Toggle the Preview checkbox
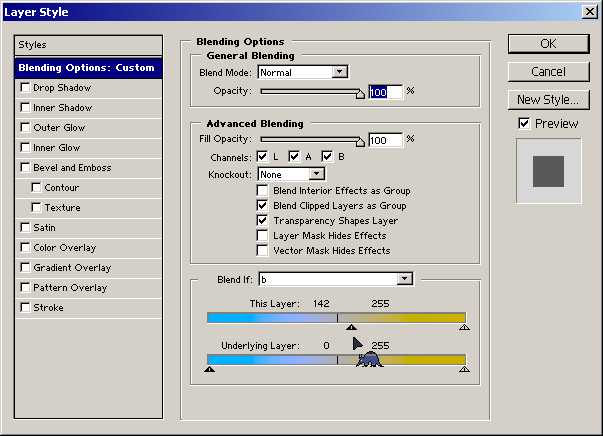Viewport: 603px width, 436px height. point(524,123)
